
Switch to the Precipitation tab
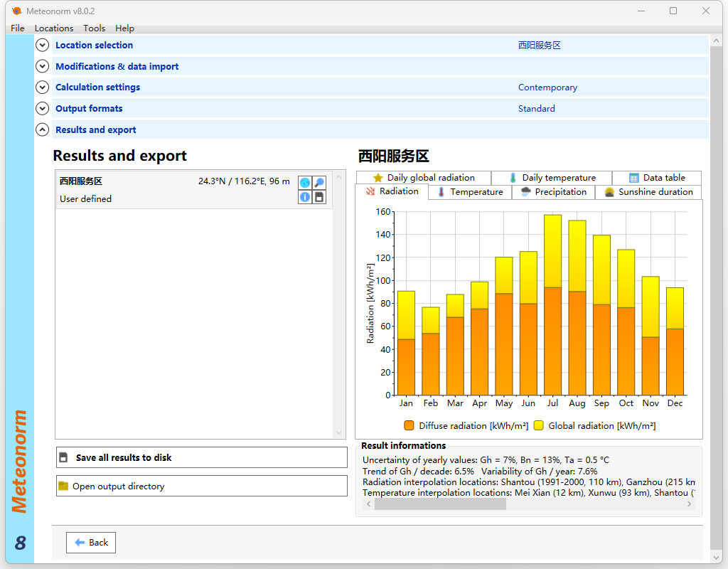click(553, 192)
